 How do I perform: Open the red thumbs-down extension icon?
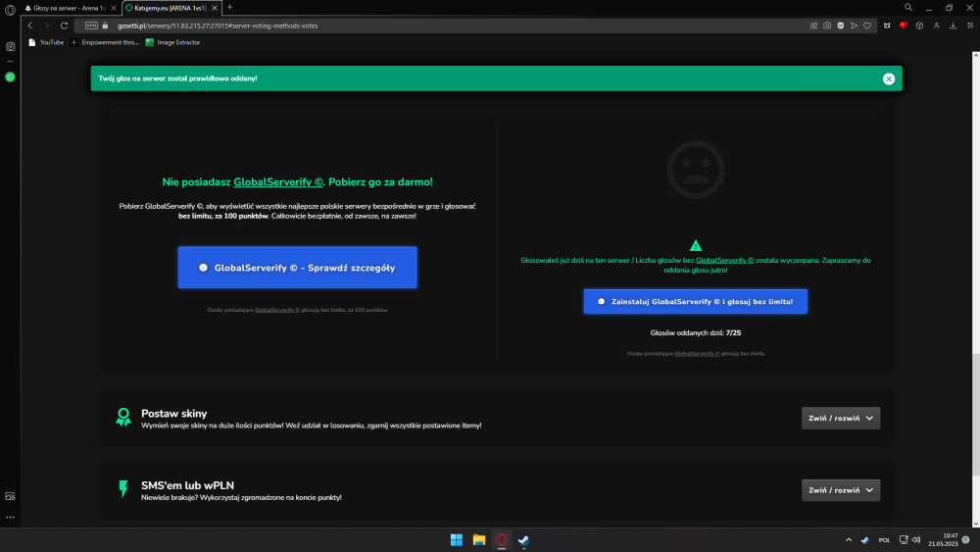coord(904,25)
